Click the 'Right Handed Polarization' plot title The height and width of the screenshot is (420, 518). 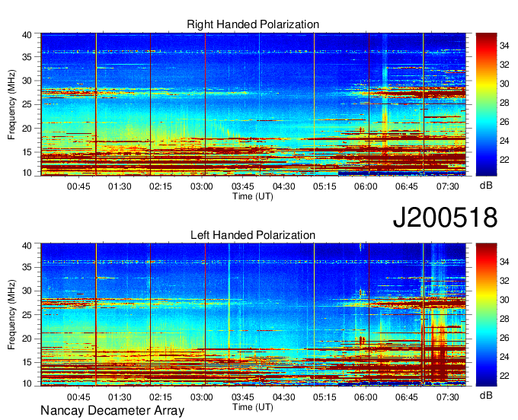click(253, 24)
